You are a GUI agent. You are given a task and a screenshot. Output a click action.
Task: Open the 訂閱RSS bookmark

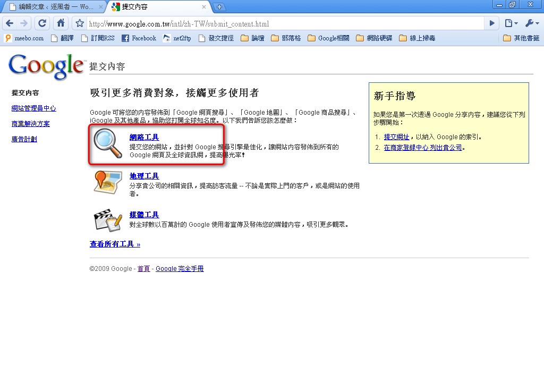pyautogui.click(x=98, y=38)
